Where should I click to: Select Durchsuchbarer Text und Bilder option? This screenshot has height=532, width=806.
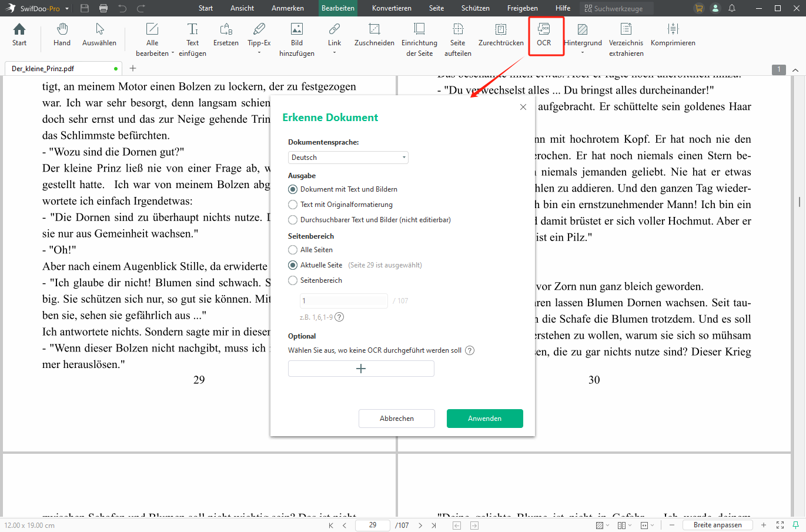(x=293, y=220)
